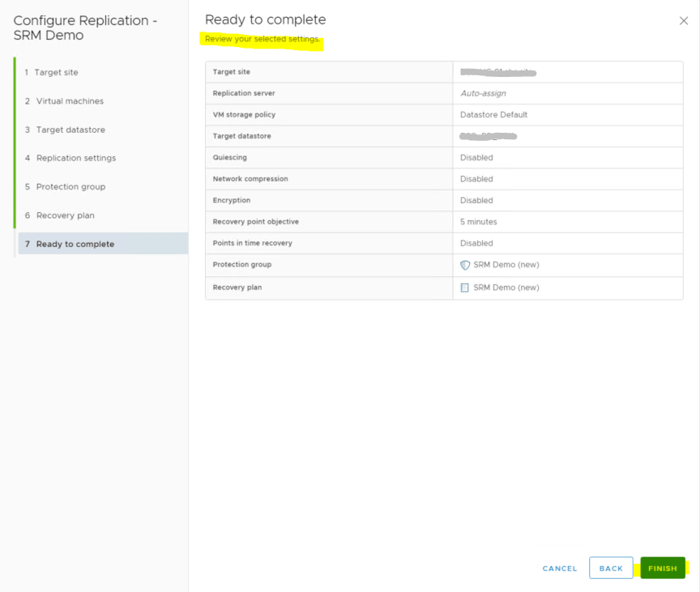This screenshot has width=700, height=592.
Task: Click the Auto-assign replication server value
Action: click(483, 93)
